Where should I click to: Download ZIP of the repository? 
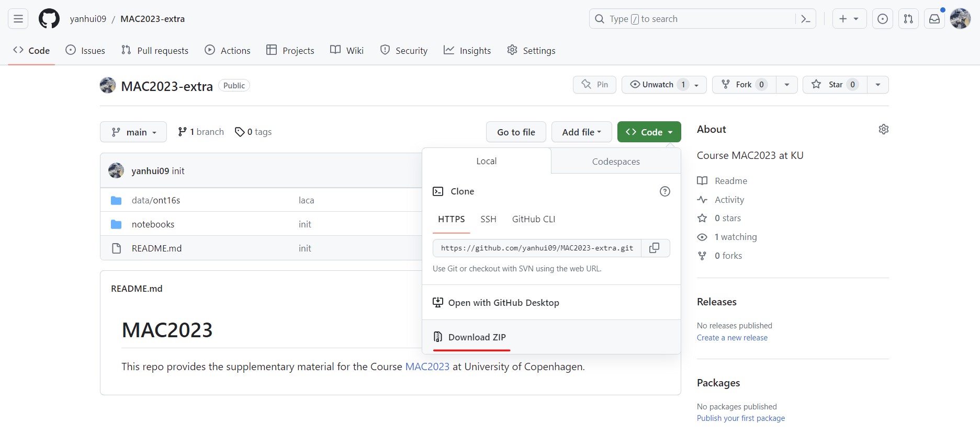(x=551, y=337)
